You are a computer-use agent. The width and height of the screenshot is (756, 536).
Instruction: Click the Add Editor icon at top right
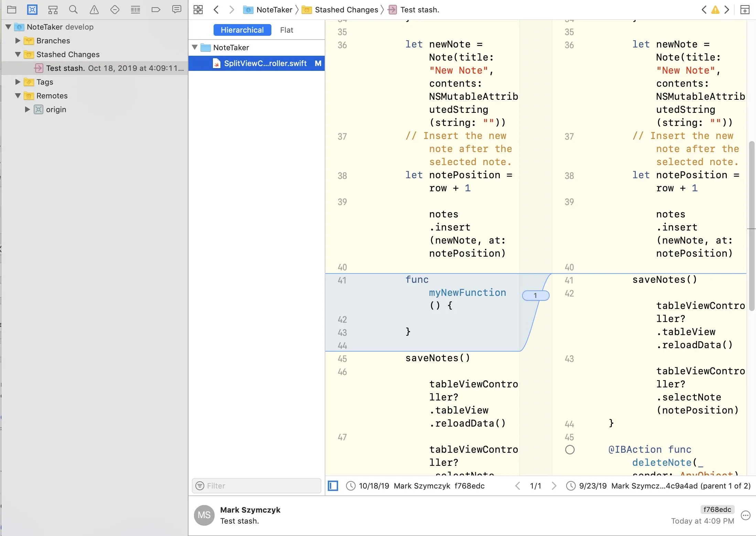(x=745, y=10)
